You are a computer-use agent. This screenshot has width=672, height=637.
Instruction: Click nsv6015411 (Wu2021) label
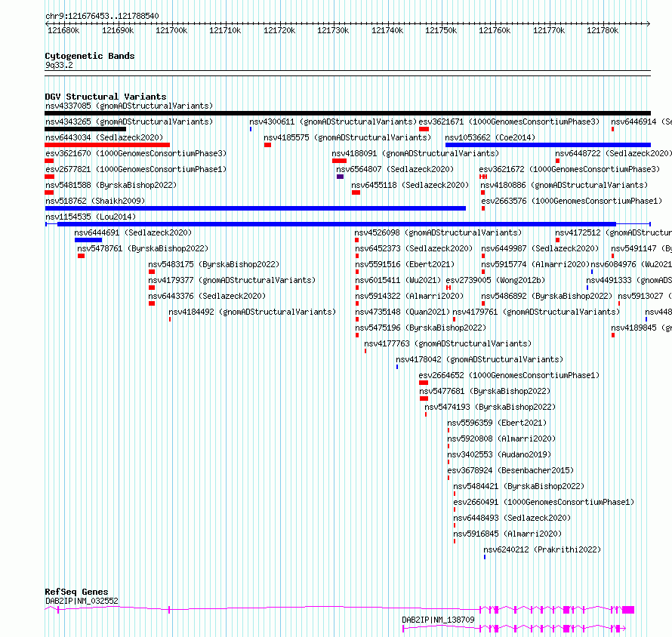398,280
